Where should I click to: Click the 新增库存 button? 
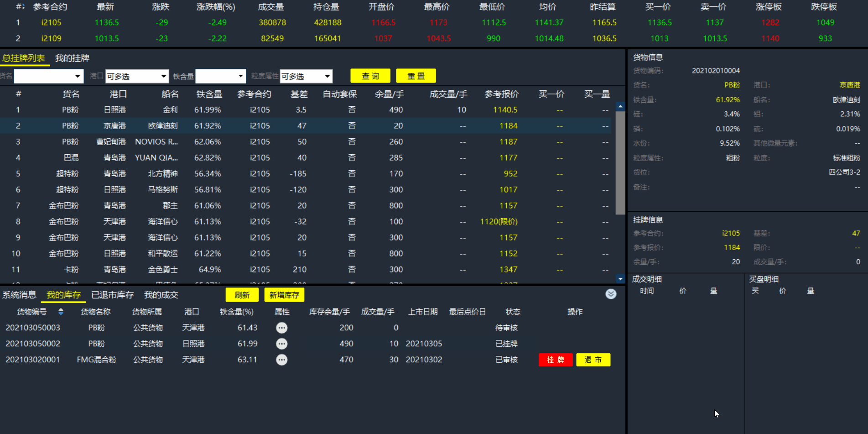pos(284,295)
